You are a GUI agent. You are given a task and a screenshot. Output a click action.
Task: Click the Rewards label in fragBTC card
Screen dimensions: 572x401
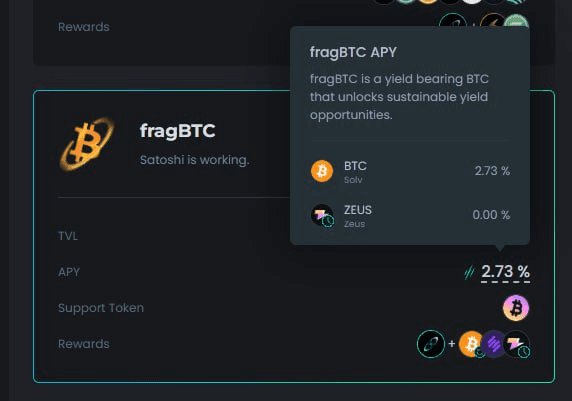84,344
